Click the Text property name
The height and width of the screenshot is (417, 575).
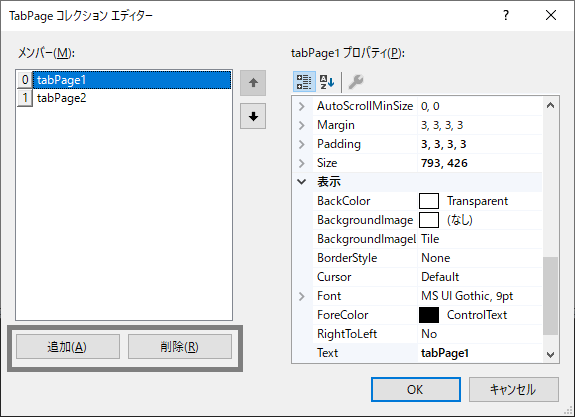[327, 353]
